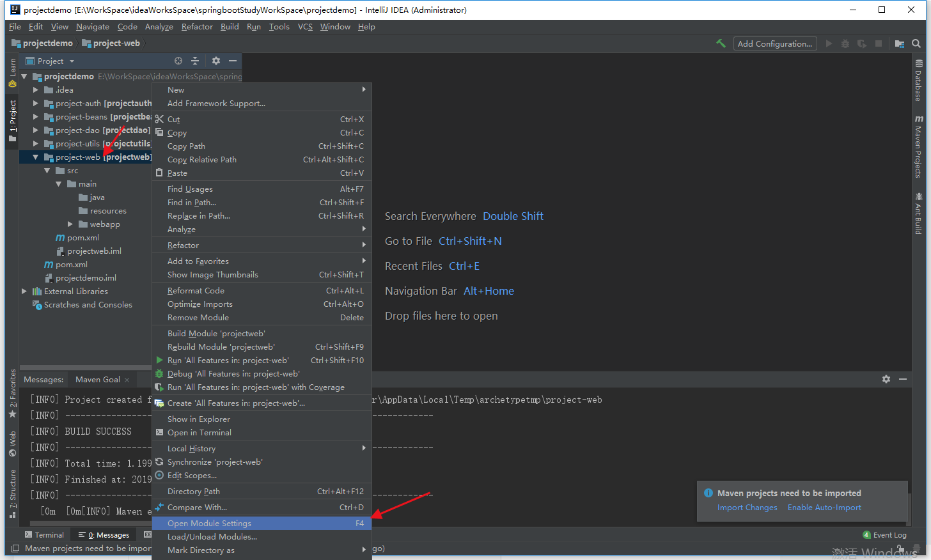Expand the webapp folder
This screenshot has width=931, height=560.
70,224
